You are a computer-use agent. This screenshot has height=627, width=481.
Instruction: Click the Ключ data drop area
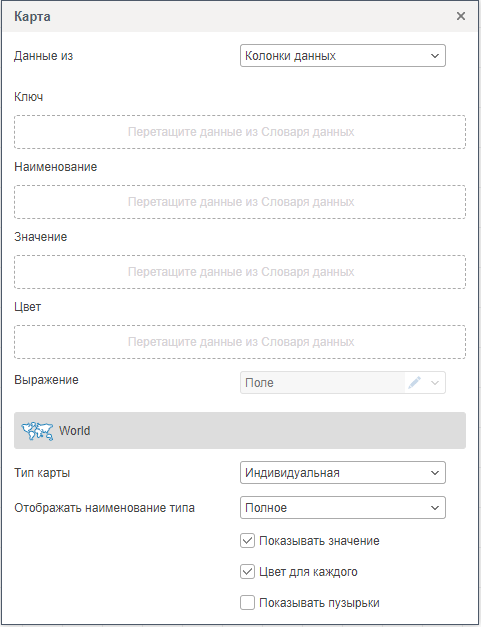pyautogui.click(x=240, y=132)
